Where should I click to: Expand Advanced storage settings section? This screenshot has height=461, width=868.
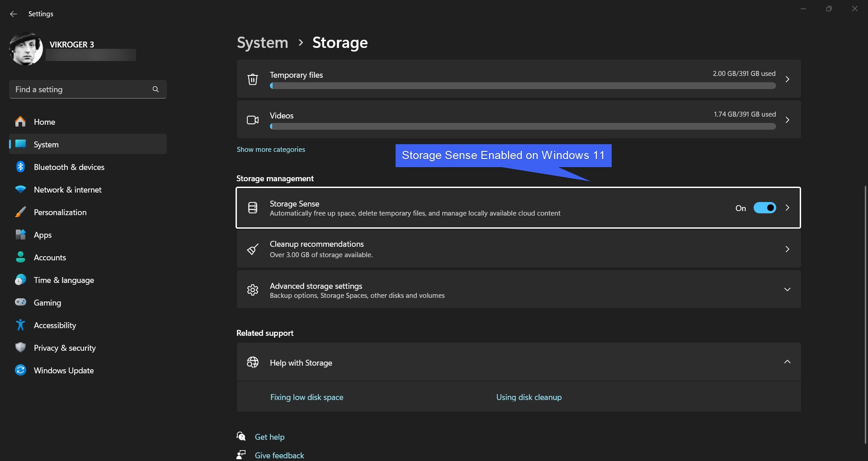[x=787, y=289]
